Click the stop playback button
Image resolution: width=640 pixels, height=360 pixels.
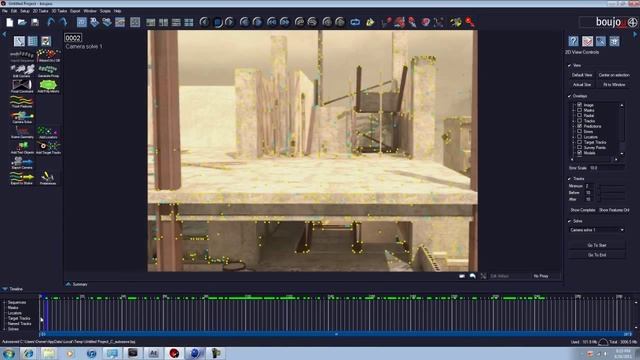click(218, 22)
